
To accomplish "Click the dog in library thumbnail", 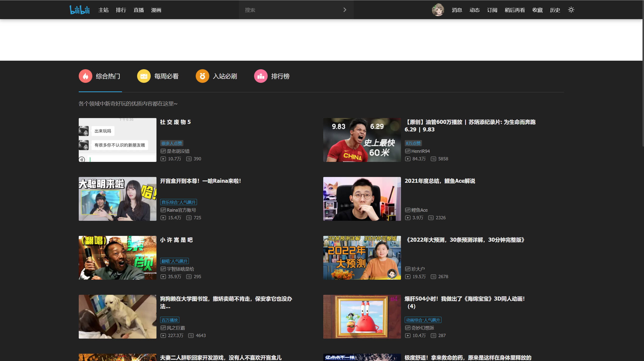I will click(x=117, y=317).
